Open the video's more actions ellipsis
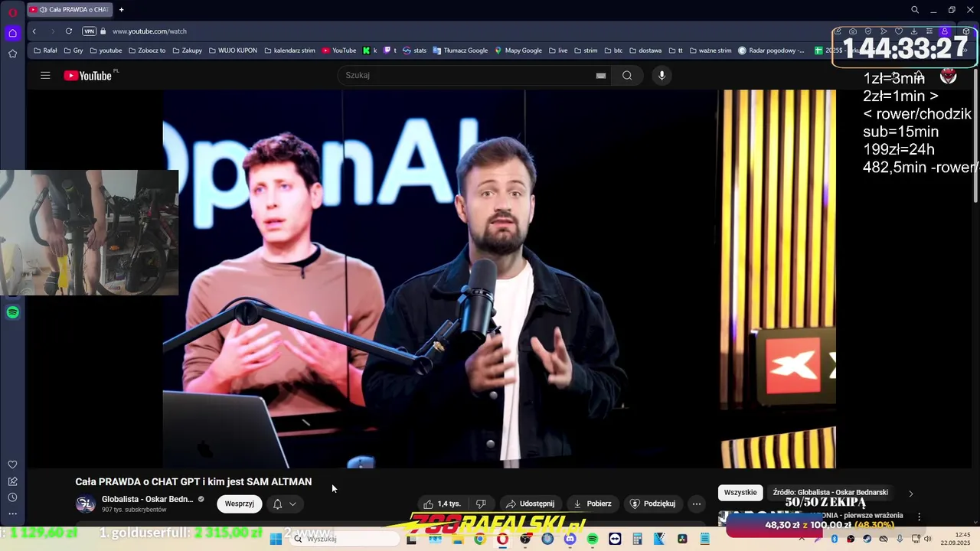Viewport: 980px width, 551px height. (696, 504)
